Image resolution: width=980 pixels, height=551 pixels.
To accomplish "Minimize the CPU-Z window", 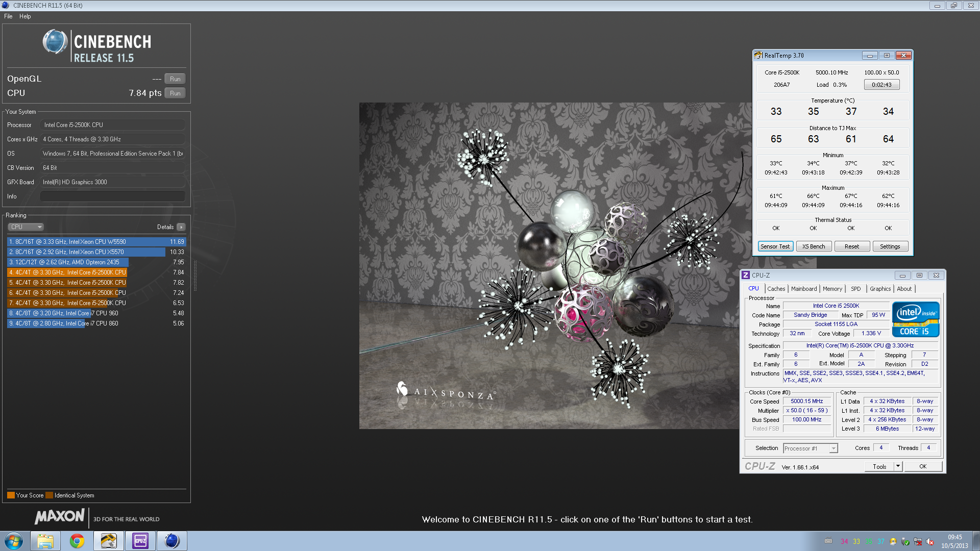I will pyautogui.click(x=902, y=275).
